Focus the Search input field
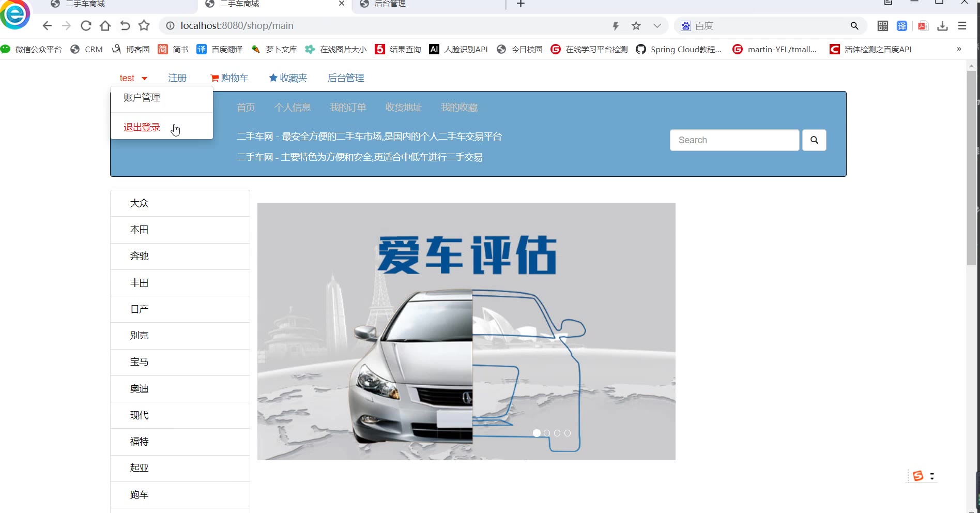 pyautogui.click(x=734, y=140)
